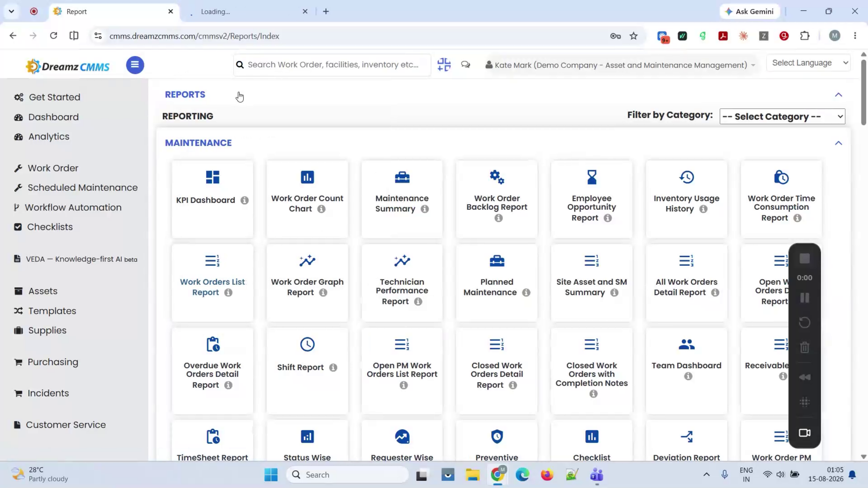Click the Maintenance Summary briefcase icon

pos(402,177)
